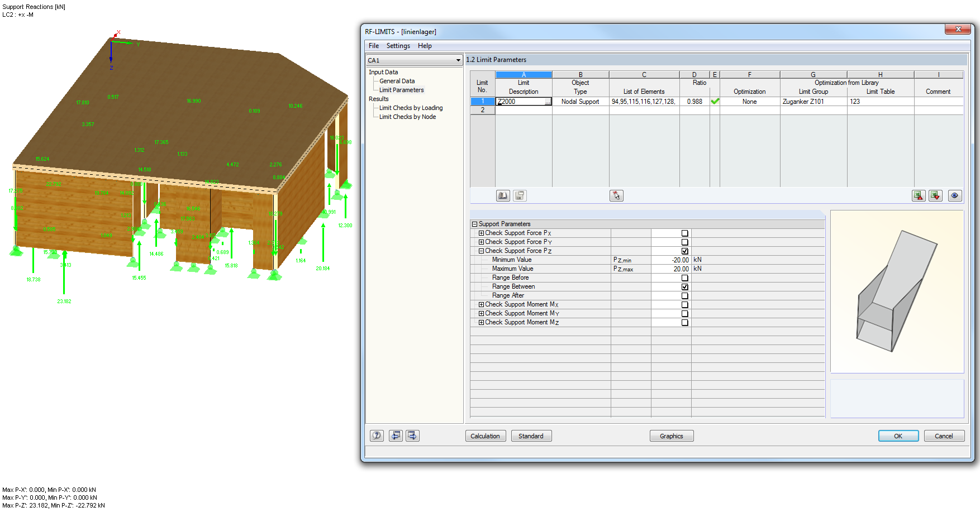This screenshot has height=512, width=980.
Task: Click the Maximum Value field showing 20.00
Action: click(x=671, y=269)
